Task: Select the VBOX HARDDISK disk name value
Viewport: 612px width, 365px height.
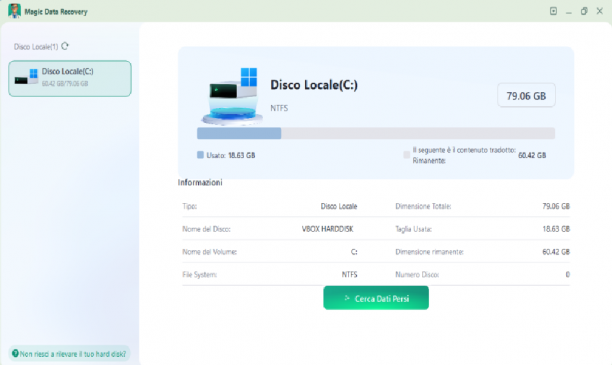Action: 327,229
